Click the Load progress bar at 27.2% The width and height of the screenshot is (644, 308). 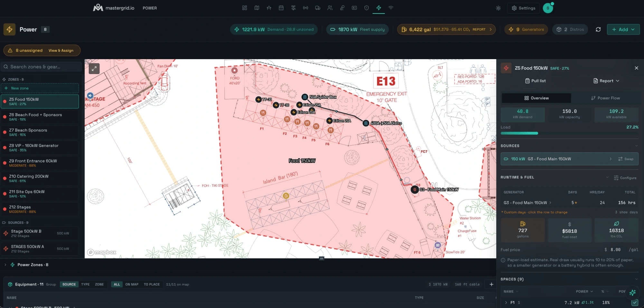pos(569,133)
